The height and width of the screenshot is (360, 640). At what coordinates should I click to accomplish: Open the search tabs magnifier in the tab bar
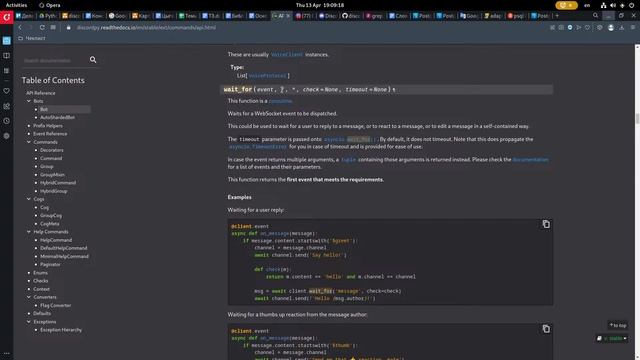pos(596,16)
